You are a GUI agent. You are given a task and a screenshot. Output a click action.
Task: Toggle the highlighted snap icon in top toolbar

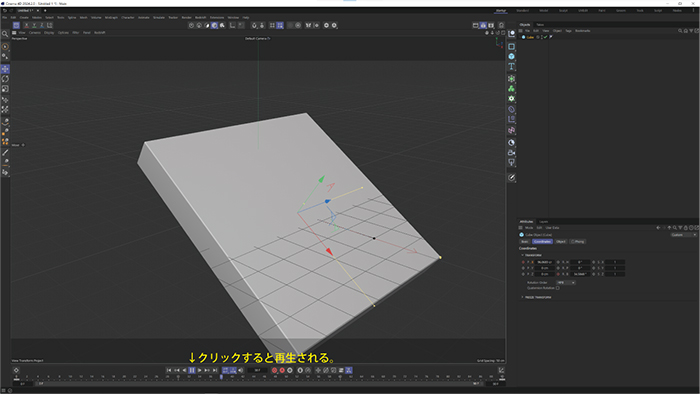point(280,25)
